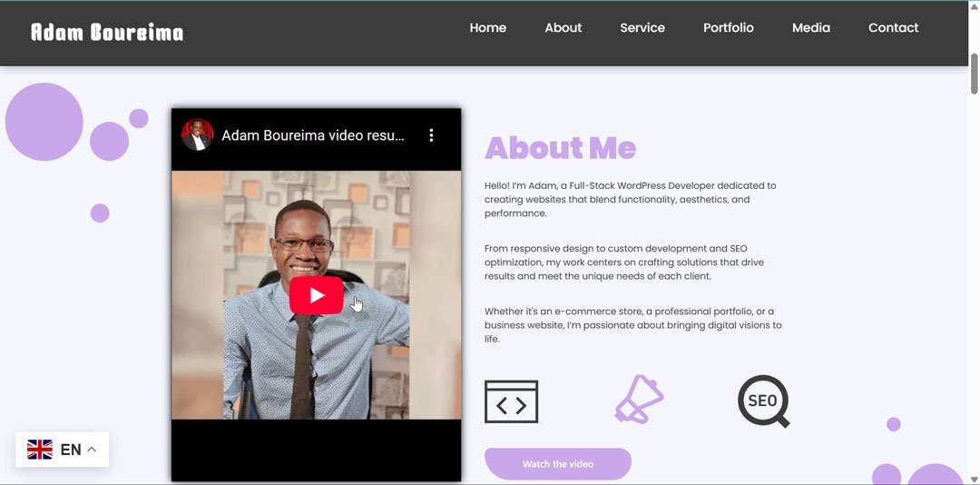Viewport: 980px width, 485px height.
Task: Click the video title Adam Boureima video resume
Action: tap(312, 135)
